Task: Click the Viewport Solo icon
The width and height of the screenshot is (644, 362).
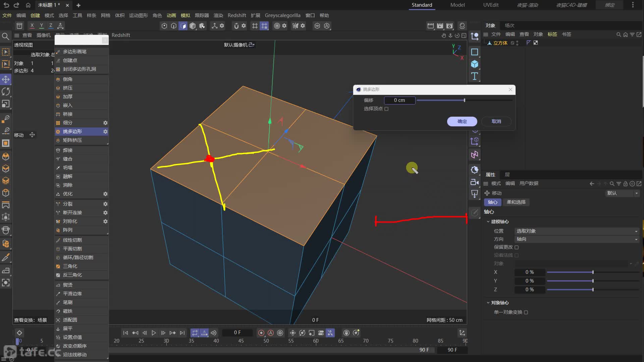Action: click(x=317, y=26)
